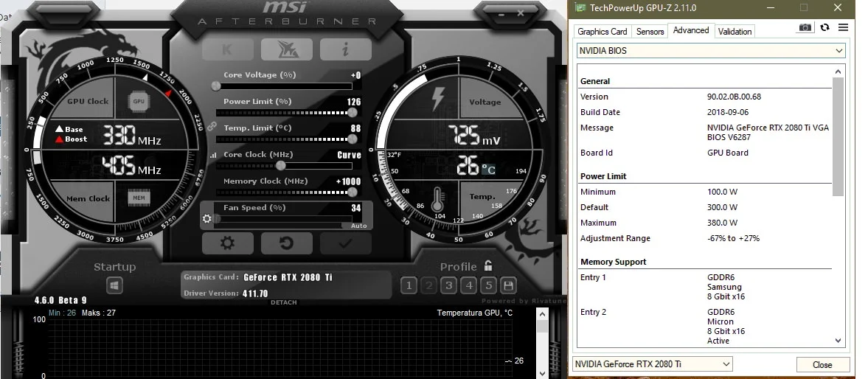Click the Fan Speed slider track
This screenshot has height=379, width=868.
[284, 218]
